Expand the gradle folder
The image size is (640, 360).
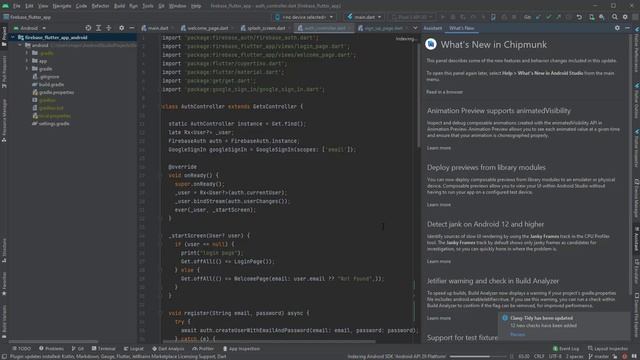click(x=27, y=69)
